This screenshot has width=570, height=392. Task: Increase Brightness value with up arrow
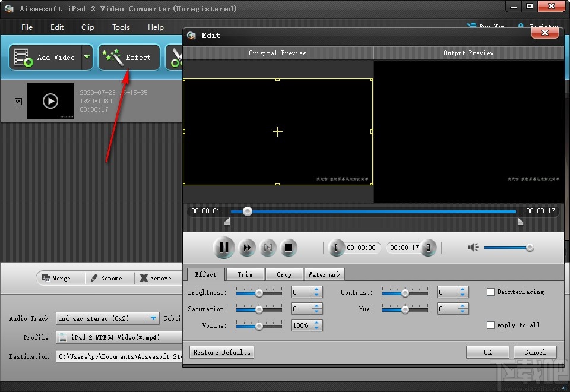[x=316, y=289]
